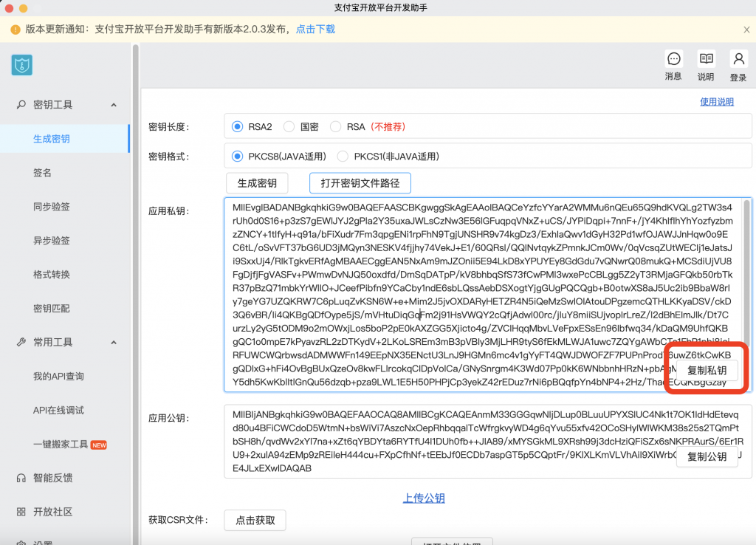Screen dimensions: 756x545
Task: Click the 上传公钥 link
Action: point(424,498)
